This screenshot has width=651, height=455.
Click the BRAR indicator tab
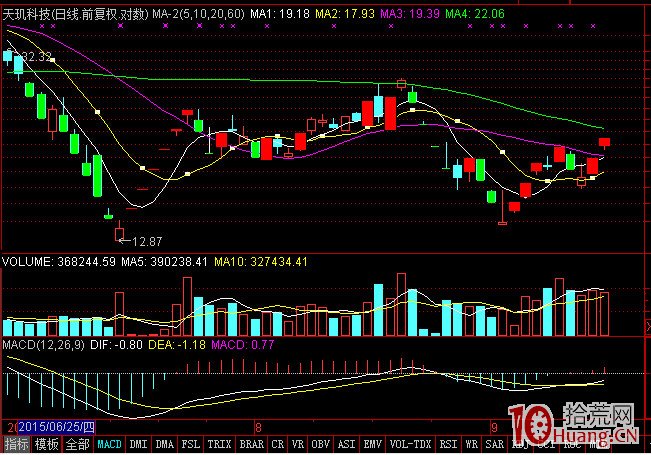pos(252,444)
